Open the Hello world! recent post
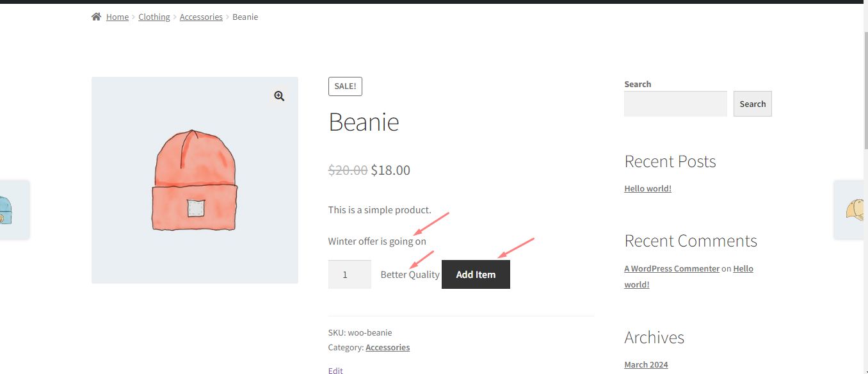 [x=648, y=188]
